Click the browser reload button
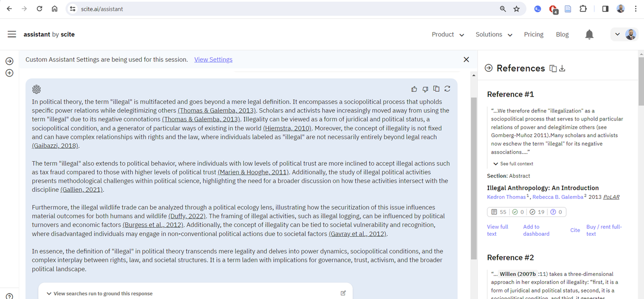644x299 pixels. point(39,9)
